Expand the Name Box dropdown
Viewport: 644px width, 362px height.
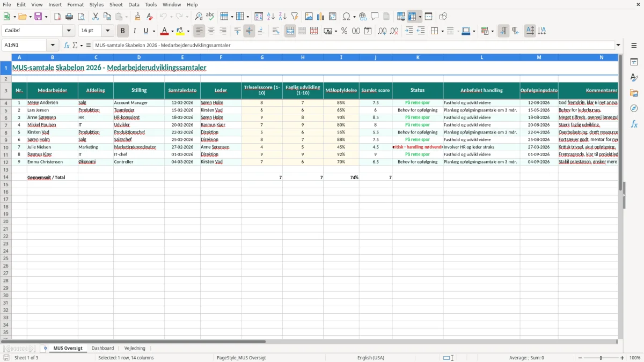pyautogui.click(x=53, y=45)
